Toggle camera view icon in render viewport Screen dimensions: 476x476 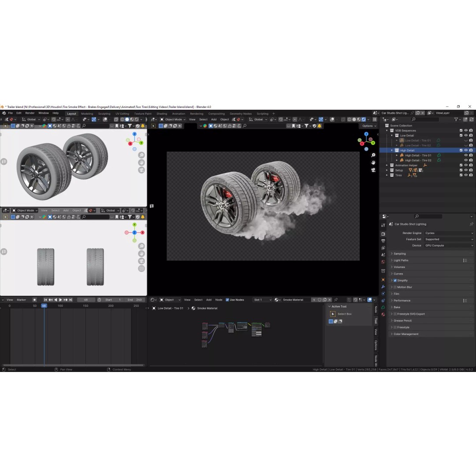[x=373, y=170]
